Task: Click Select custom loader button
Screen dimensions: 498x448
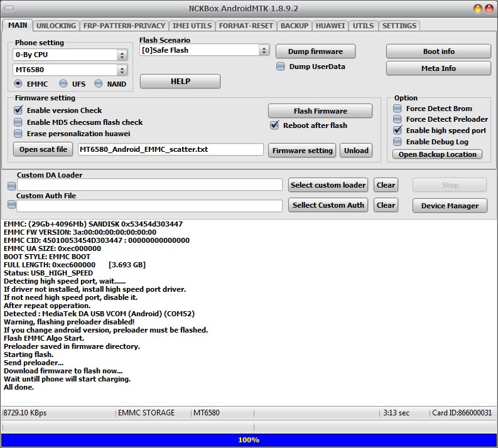Action: (328, 185)
